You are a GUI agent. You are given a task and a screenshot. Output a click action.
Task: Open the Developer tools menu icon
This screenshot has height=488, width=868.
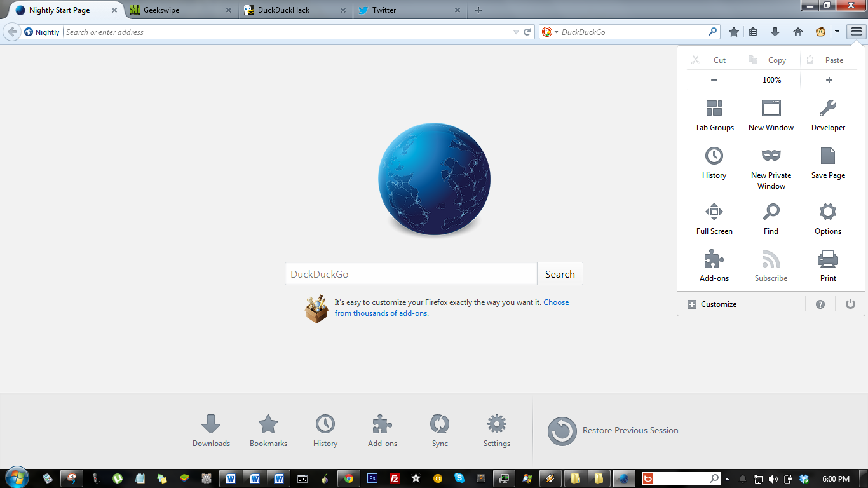click(828, 115)
